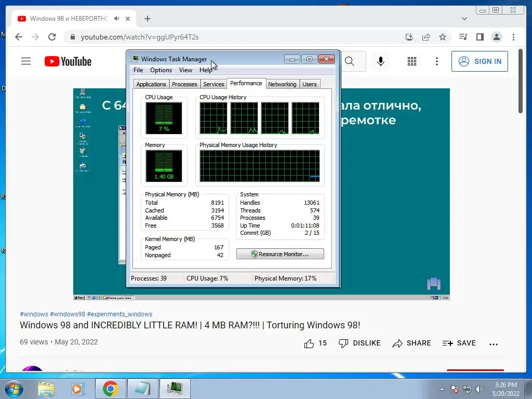Open the YouTube apps grid icon
532x399 pixels.
coord(412,61)
